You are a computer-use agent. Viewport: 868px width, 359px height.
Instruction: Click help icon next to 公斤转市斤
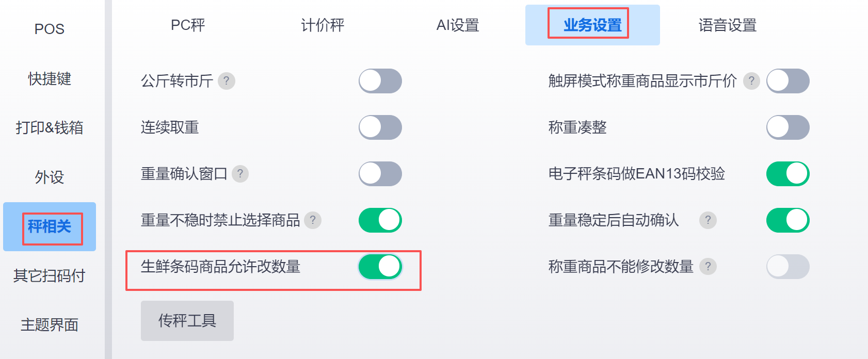pos(226,81)
